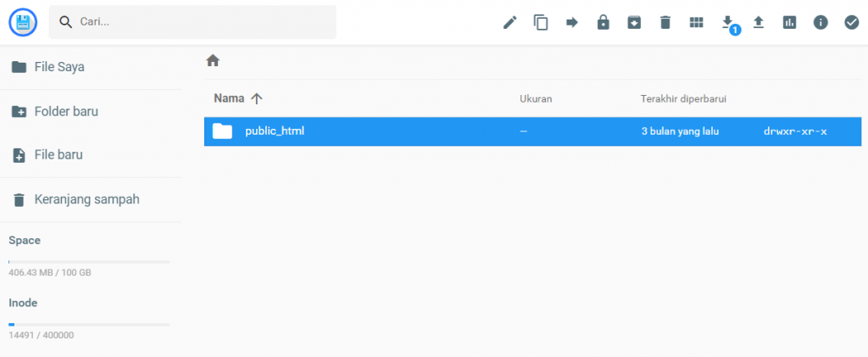Viewport: 868px width, 357px height.
Task: Sort by the Nama column header
Action: [238, 98]
